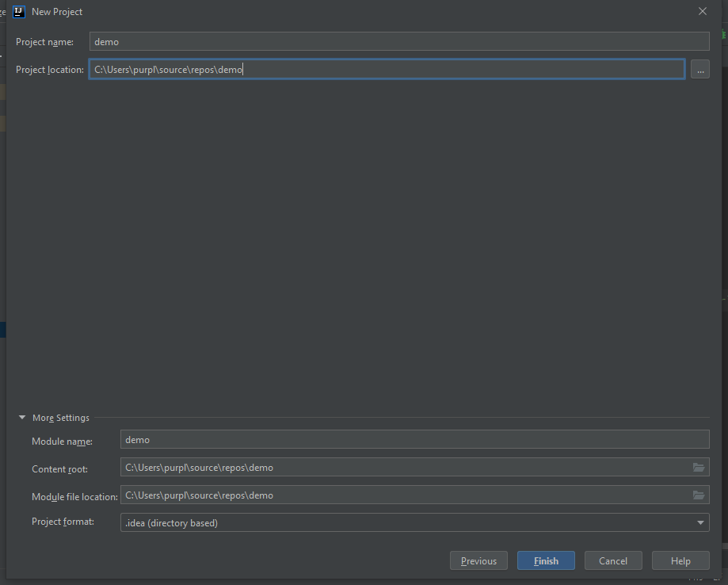Click the IntelliJ IDEA logo in title bar

(19, 12)
